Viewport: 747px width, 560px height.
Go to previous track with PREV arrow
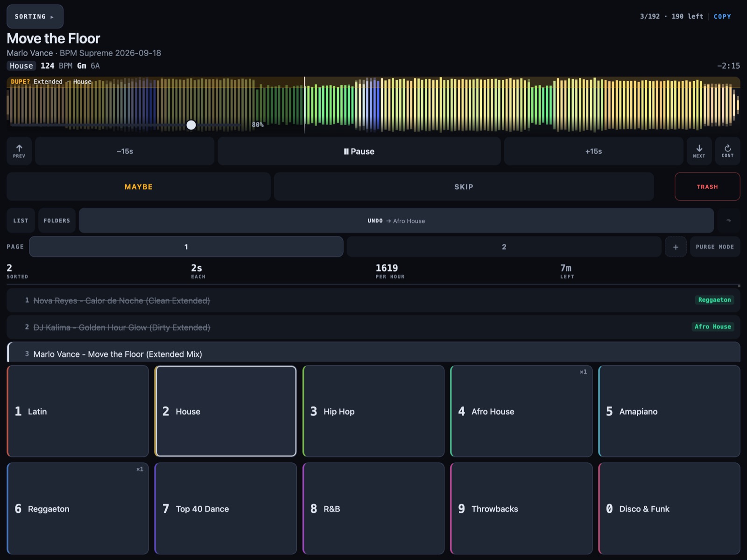19,151
